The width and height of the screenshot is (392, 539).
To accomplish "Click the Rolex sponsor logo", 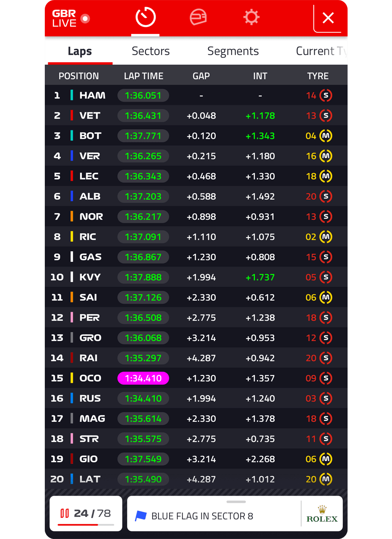I will coord(322,513).
